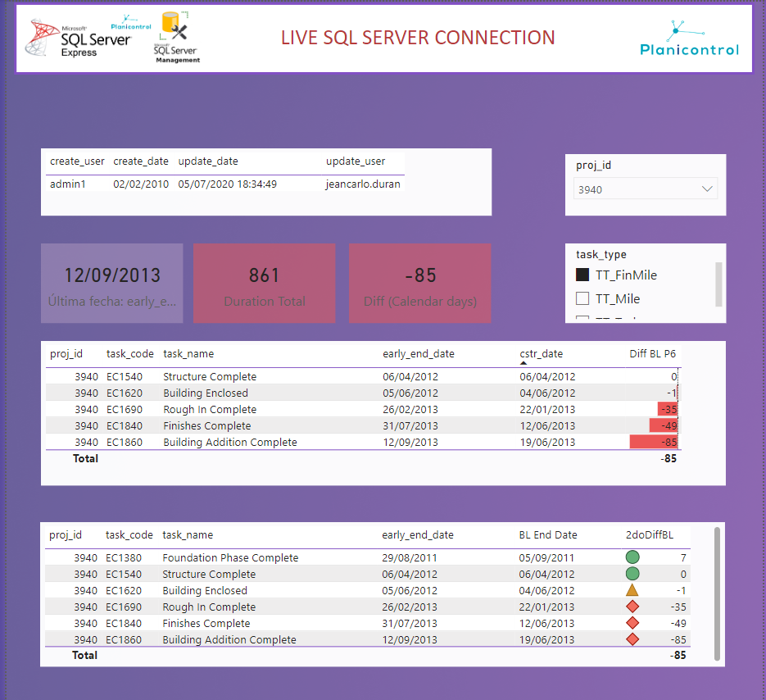Click the Total row label in Diff BL P6 table
The image size is (766, 700).
pos(85,458)
